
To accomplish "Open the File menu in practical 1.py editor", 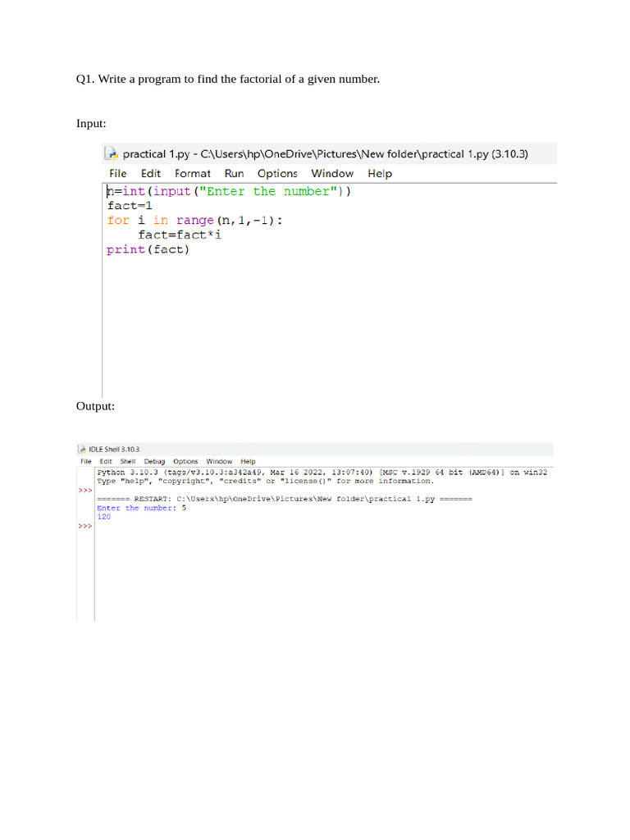I will [x=118, y=174].
